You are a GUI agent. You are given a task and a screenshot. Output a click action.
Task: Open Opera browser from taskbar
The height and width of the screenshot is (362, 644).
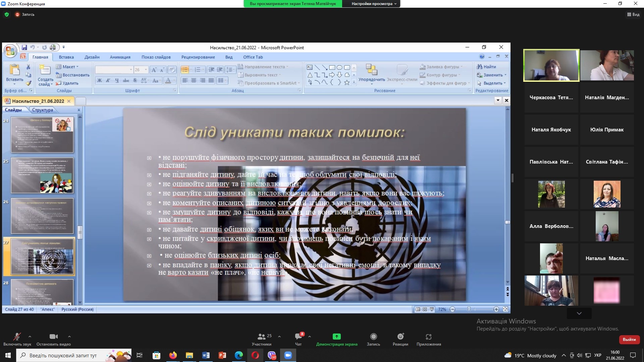(255, 355)
